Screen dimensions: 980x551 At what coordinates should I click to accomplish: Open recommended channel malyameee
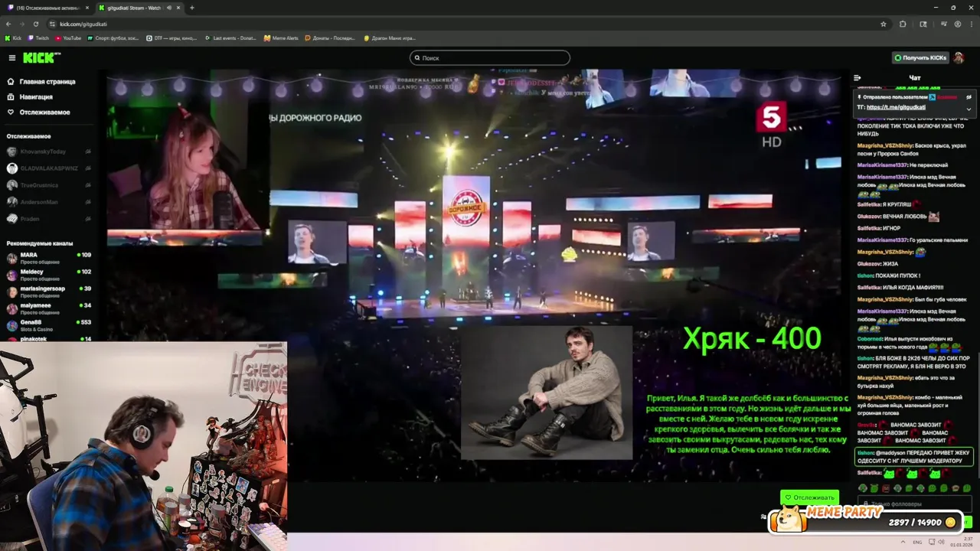coord(47,308)
